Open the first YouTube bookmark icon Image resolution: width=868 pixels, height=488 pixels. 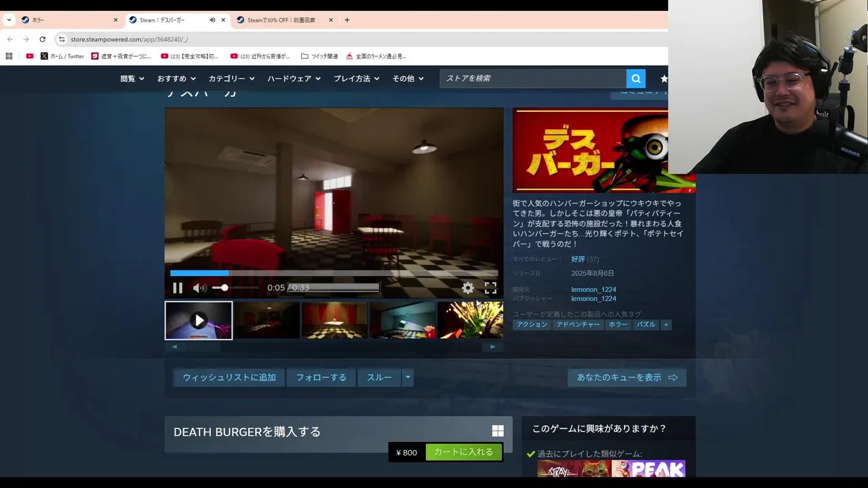click(29, 56)
